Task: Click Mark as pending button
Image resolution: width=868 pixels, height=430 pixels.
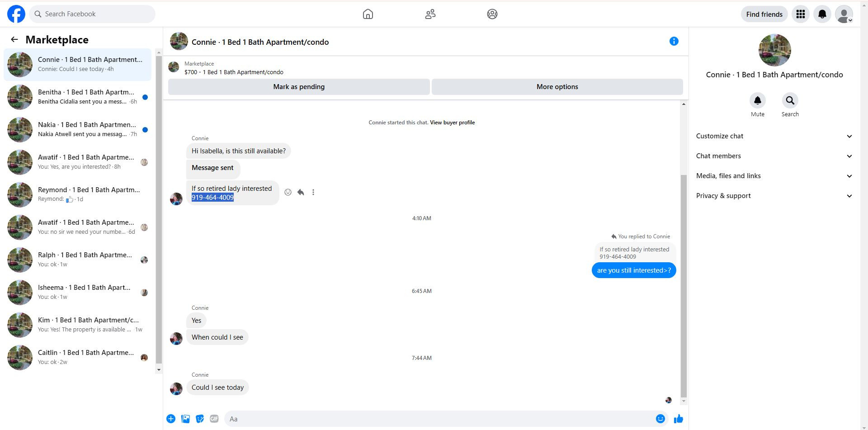Action: [x=299, y=87]
